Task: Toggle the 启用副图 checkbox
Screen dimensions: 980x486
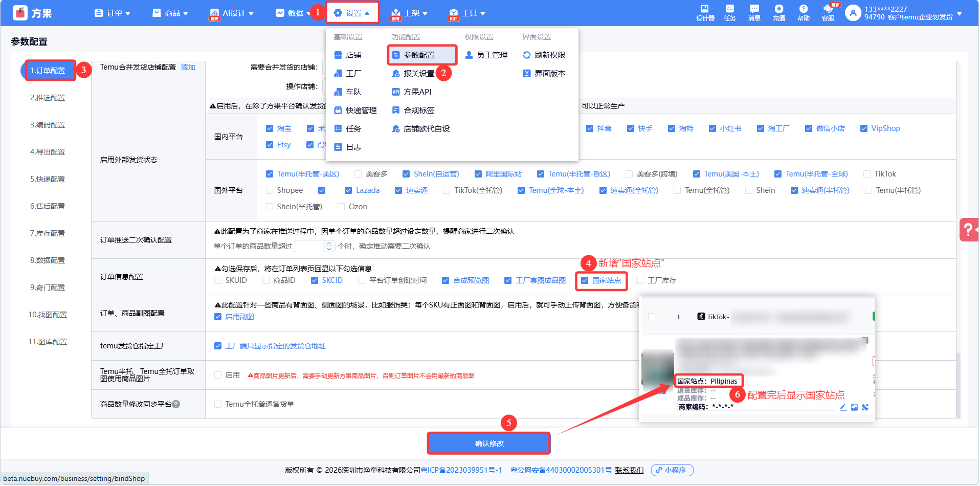Action: click(x=218, y=317)
